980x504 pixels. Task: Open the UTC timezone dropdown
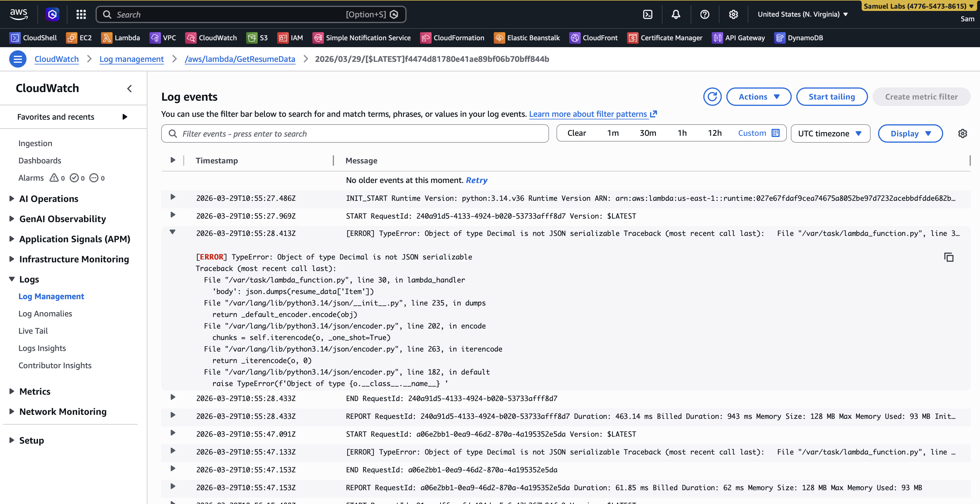click(830, 133)
